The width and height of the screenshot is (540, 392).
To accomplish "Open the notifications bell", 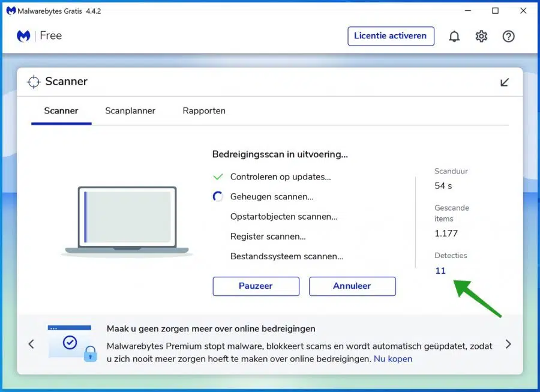I will coord(454,36).
